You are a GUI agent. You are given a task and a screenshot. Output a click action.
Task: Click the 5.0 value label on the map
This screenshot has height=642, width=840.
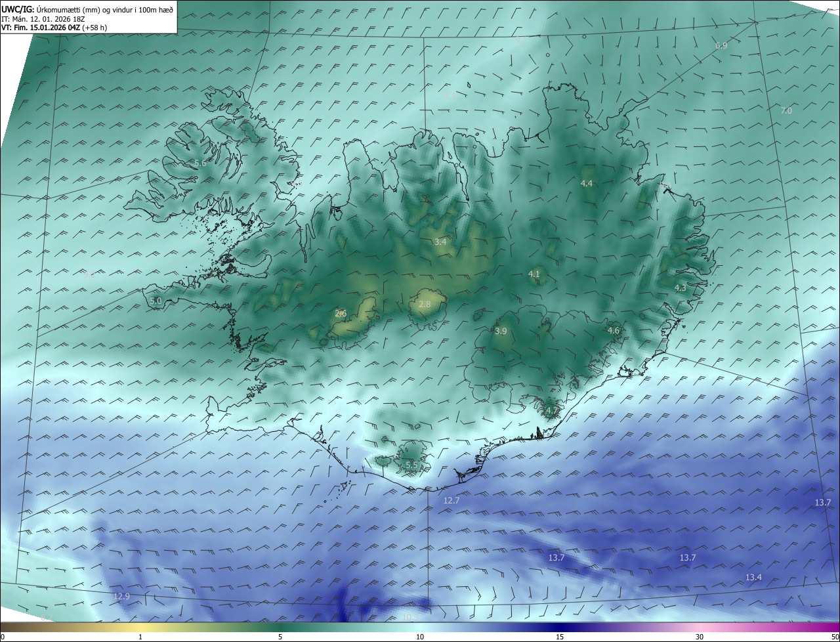click(x=156, y=301)
